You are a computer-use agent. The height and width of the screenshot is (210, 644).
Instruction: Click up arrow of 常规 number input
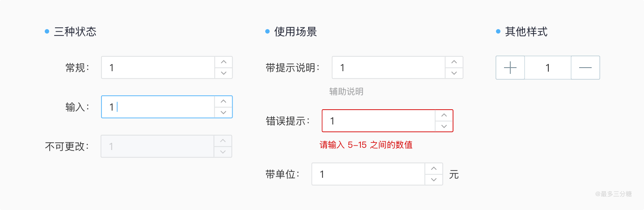tap(224, 62)
